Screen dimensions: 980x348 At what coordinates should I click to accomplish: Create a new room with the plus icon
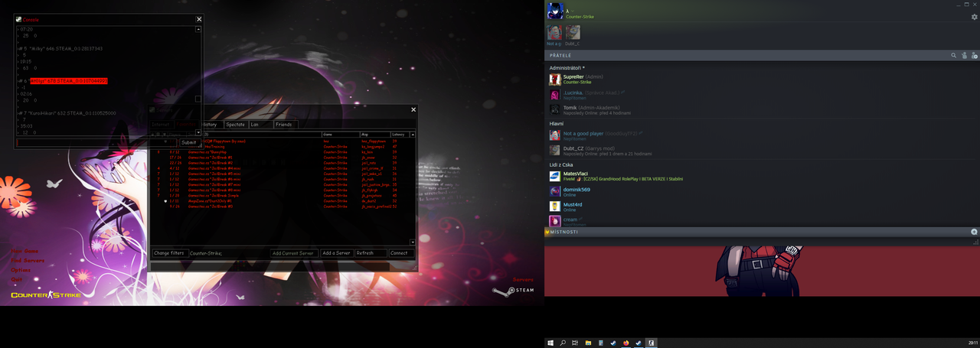coord(974,232)
